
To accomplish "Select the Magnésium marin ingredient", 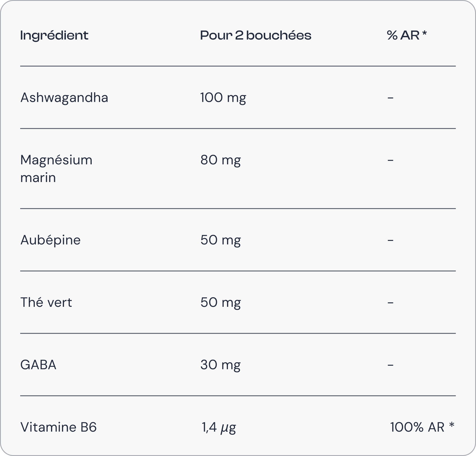I will point(56,169).
